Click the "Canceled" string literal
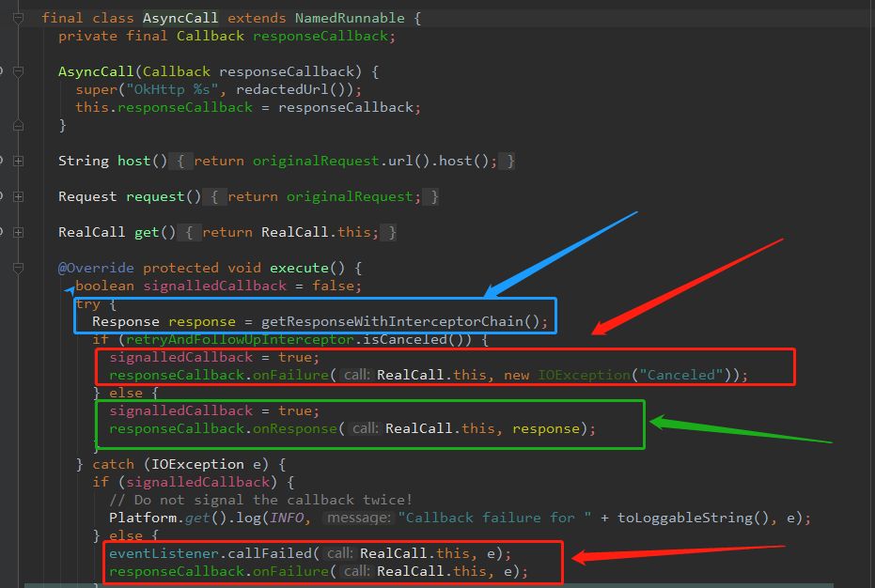875x588 pixels. click(681, 376)
